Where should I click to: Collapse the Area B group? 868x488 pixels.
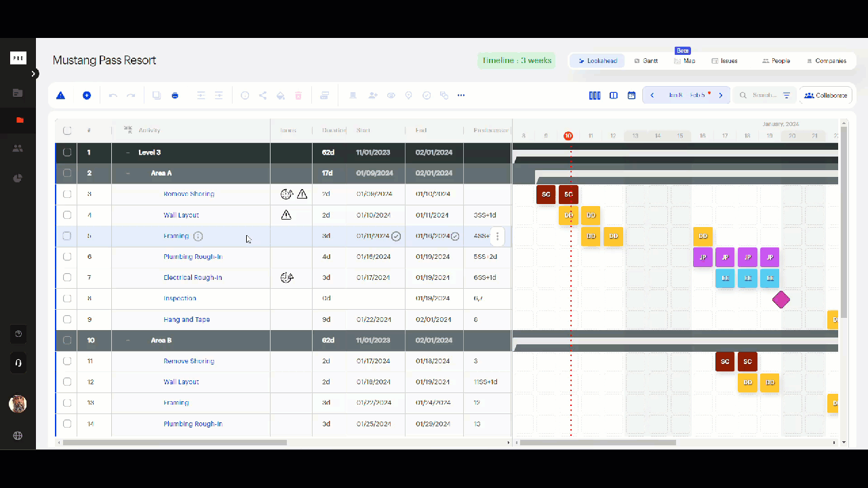127,340
